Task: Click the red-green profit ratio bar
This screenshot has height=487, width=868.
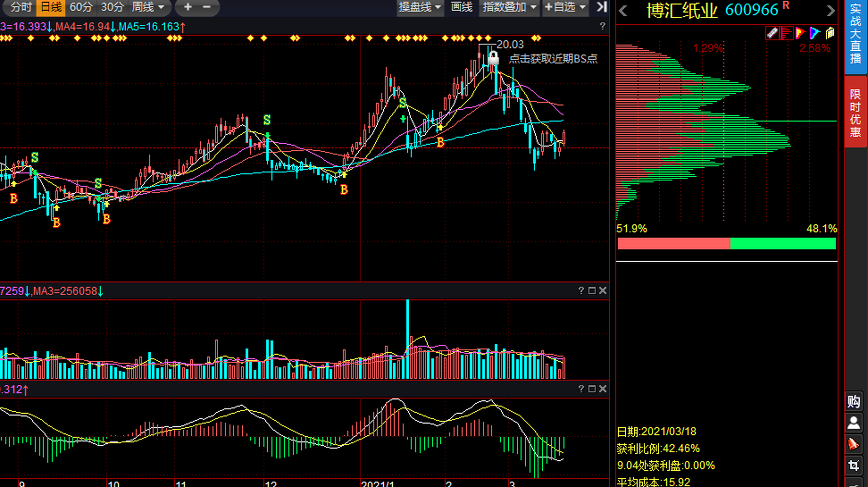Action: click(x=726, y=243)
